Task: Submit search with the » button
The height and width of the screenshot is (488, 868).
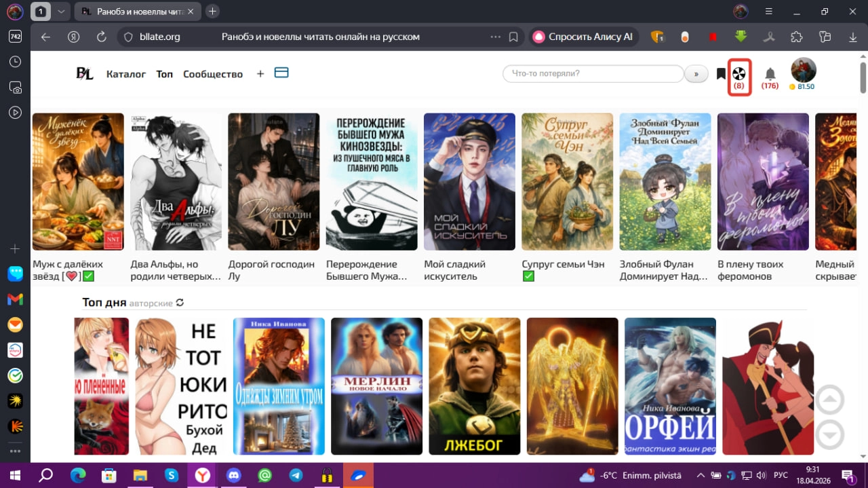Action: tap(696, 74)
